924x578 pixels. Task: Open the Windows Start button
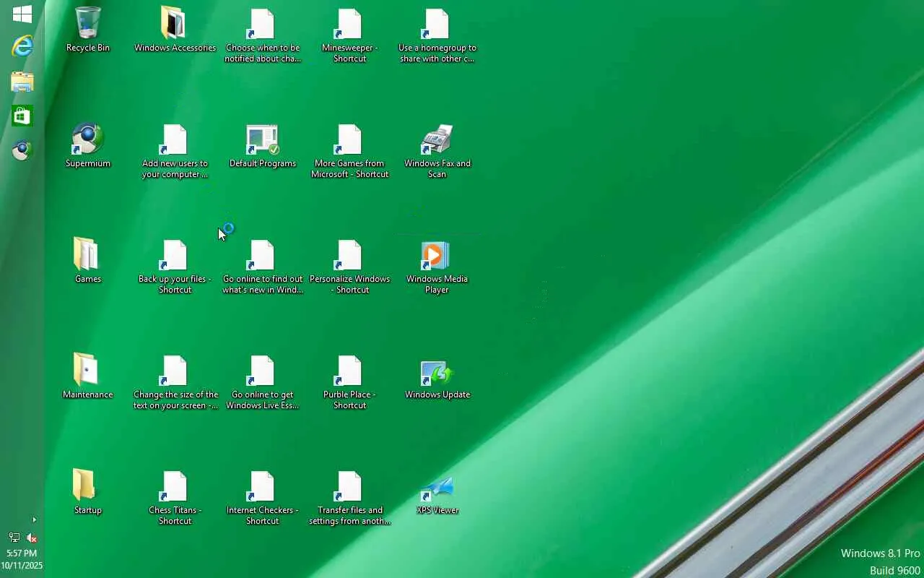pyautogui.click(x=22, y=14)
